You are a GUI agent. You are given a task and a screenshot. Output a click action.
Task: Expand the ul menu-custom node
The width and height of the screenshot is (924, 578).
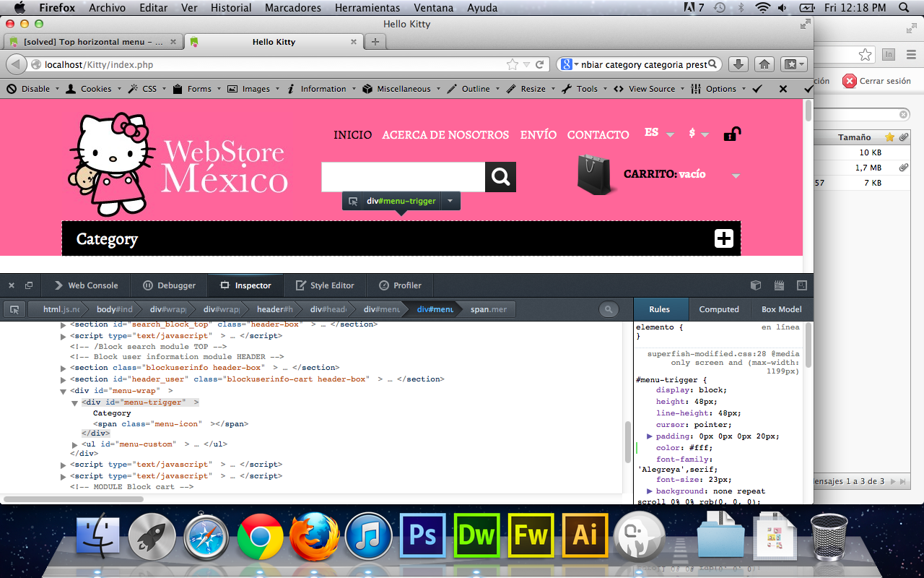(75, 444)
